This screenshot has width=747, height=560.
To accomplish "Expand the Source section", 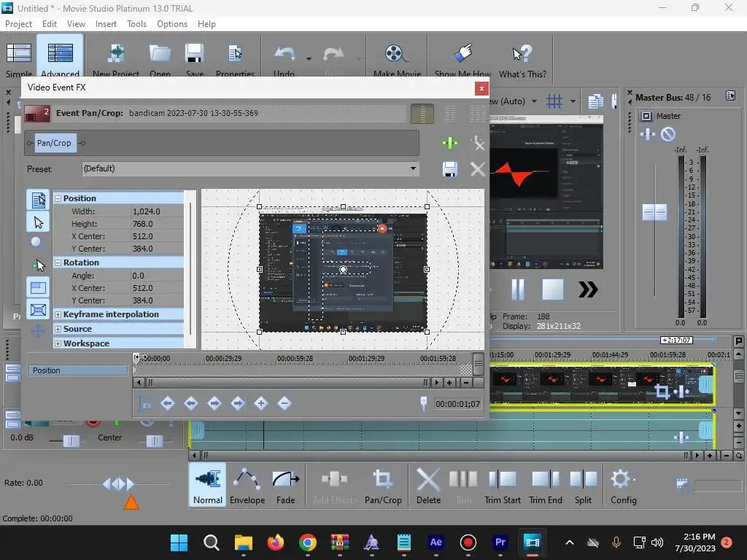I will [58, 329].
